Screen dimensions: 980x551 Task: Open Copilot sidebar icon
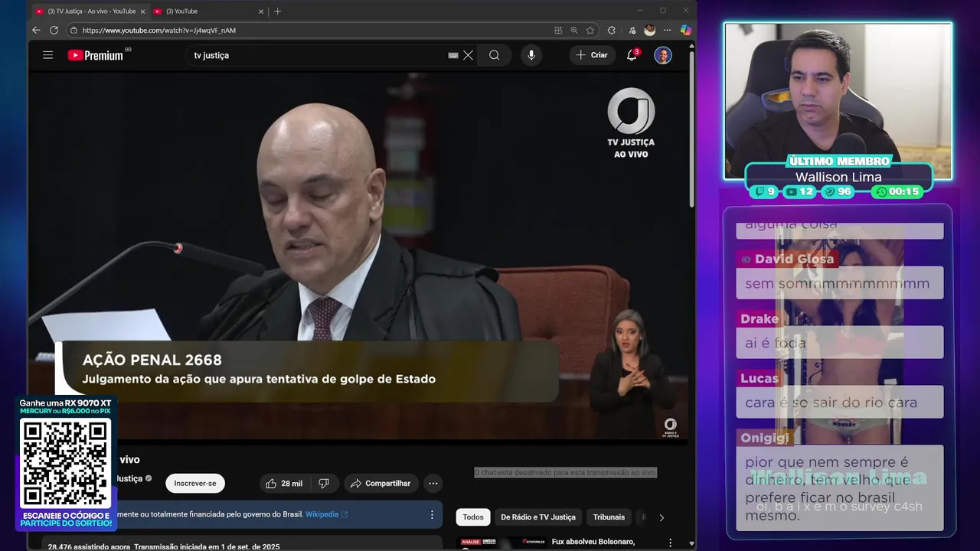686,30
